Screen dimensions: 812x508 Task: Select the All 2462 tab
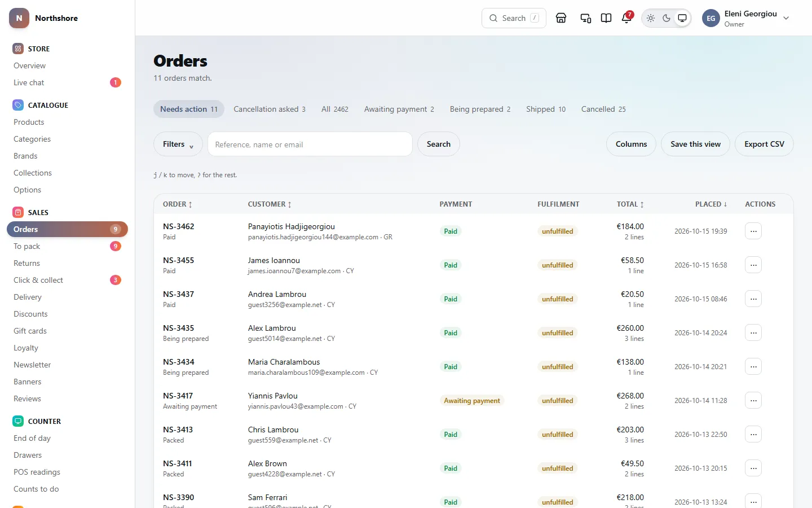(x=335, y=109)
